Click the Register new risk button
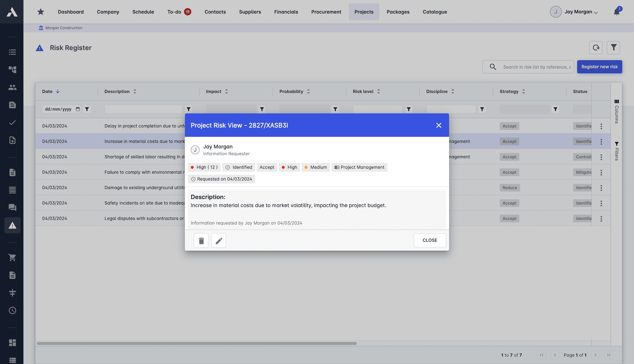 pos(600,67)
